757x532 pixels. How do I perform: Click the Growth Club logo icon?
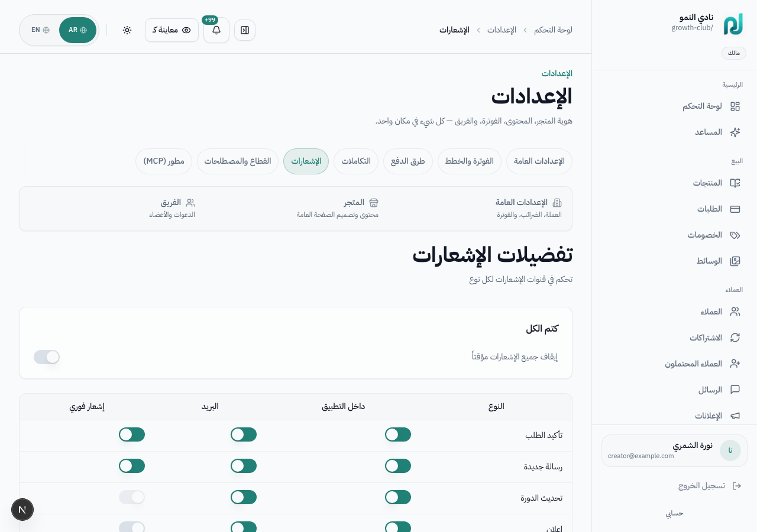[733, 24]
